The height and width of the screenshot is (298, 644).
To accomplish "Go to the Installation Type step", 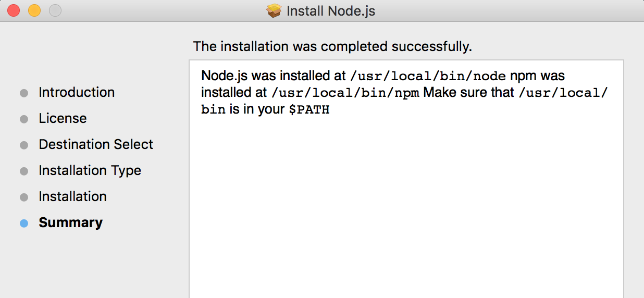I will tap(90, 170).
